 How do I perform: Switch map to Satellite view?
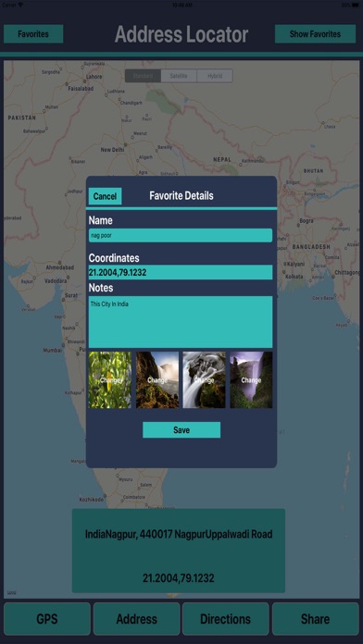coord(179,76)
